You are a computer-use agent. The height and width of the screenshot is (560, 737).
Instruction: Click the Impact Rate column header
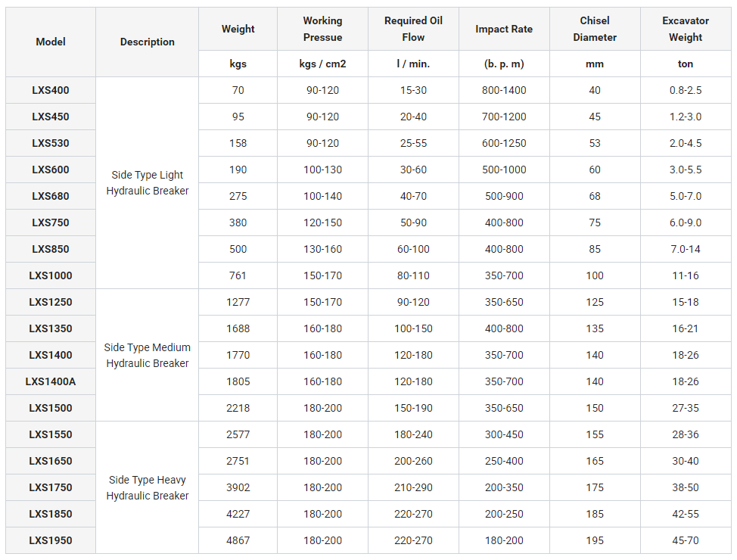(504, 30)
